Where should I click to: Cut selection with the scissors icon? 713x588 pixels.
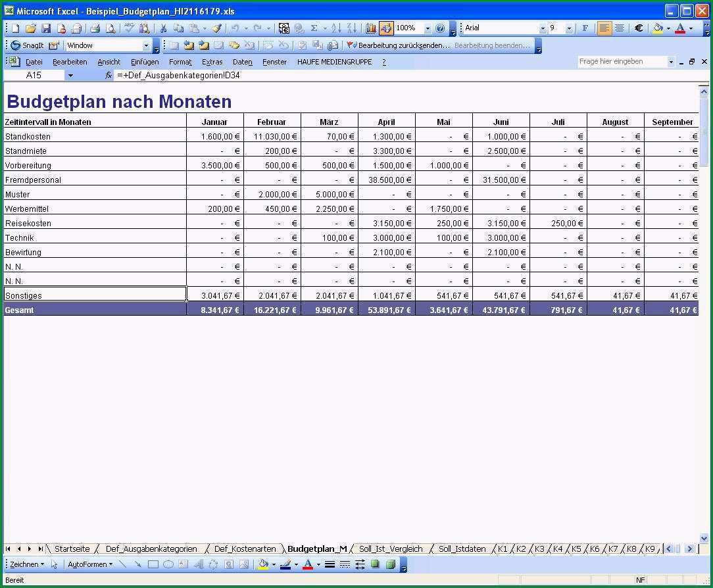[x=162, y=28]
